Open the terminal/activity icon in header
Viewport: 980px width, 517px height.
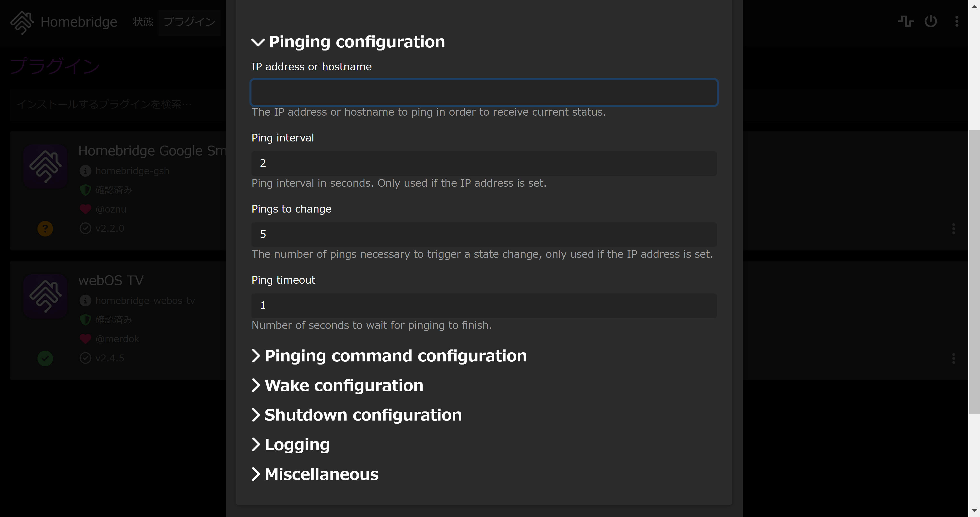[x=905, y=21]
